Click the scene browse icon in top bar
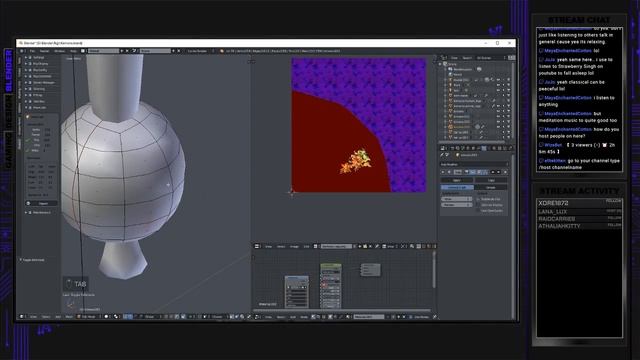This screenshot has height=360, width=640. point(135,51)
